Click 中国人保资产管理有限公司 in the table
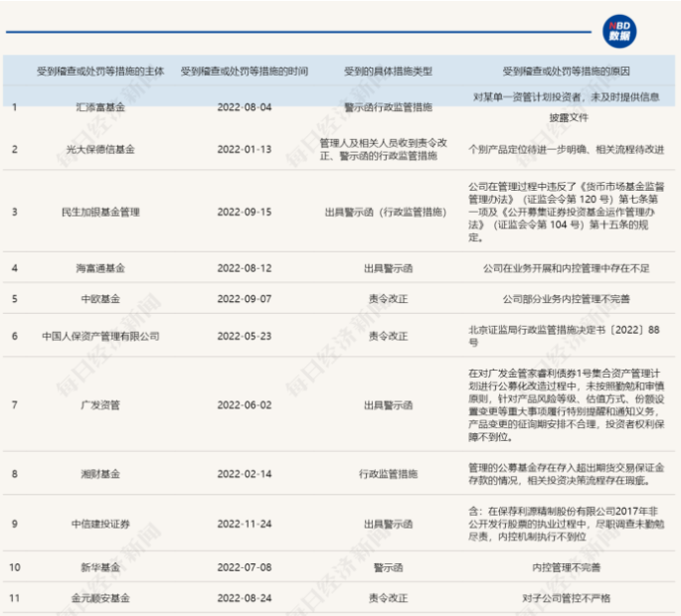 pyautogui.click(x=99, y=336)
